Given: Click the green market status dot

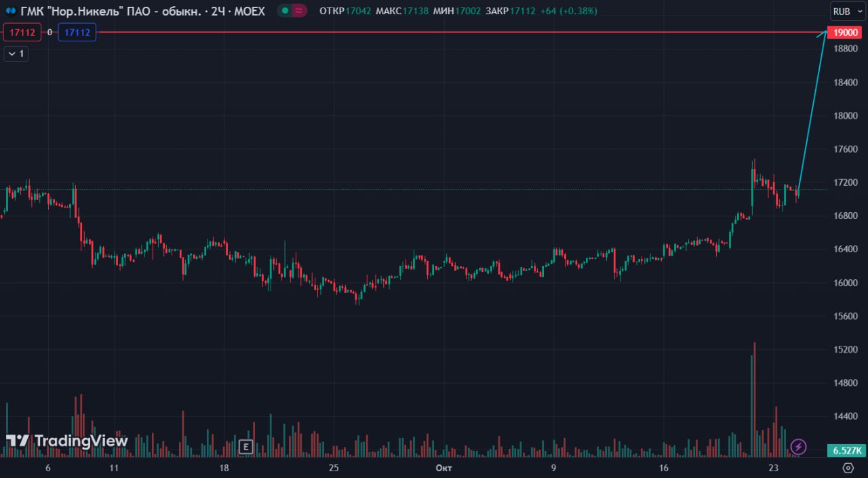Looking at the screenshot, I should 285,12.
